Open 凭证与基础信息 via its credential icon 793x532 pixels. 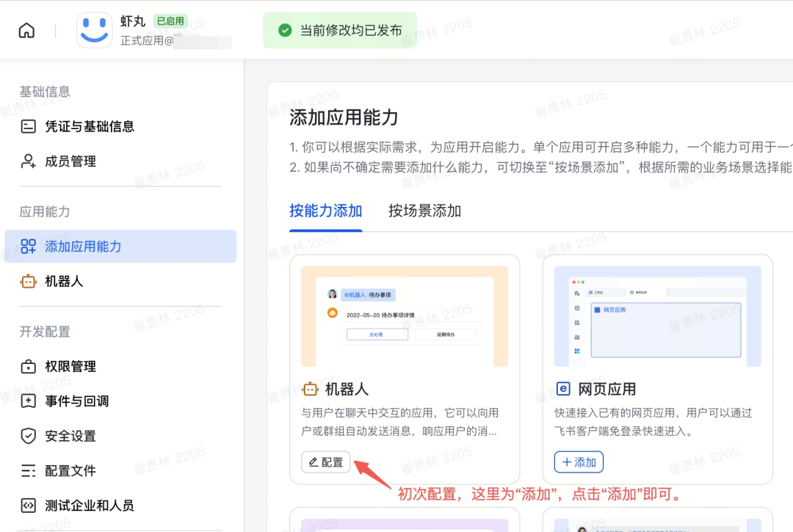27,126
